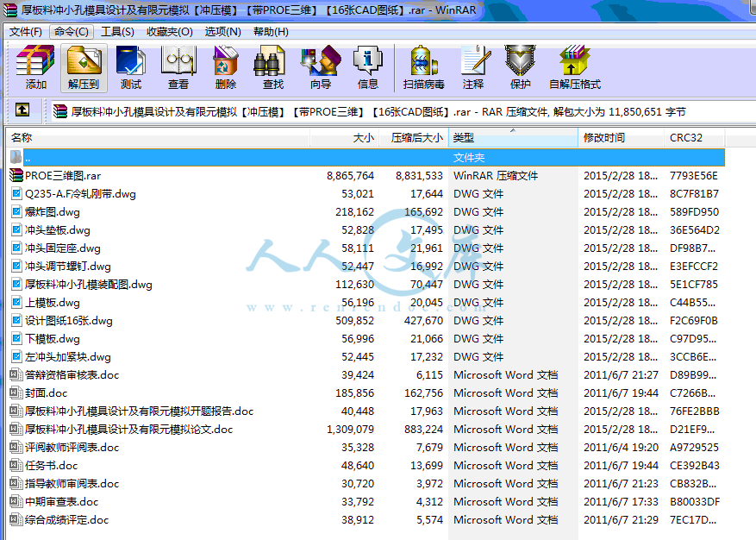
Task: Open the 工具(S) menu
Action: (117, 32)
